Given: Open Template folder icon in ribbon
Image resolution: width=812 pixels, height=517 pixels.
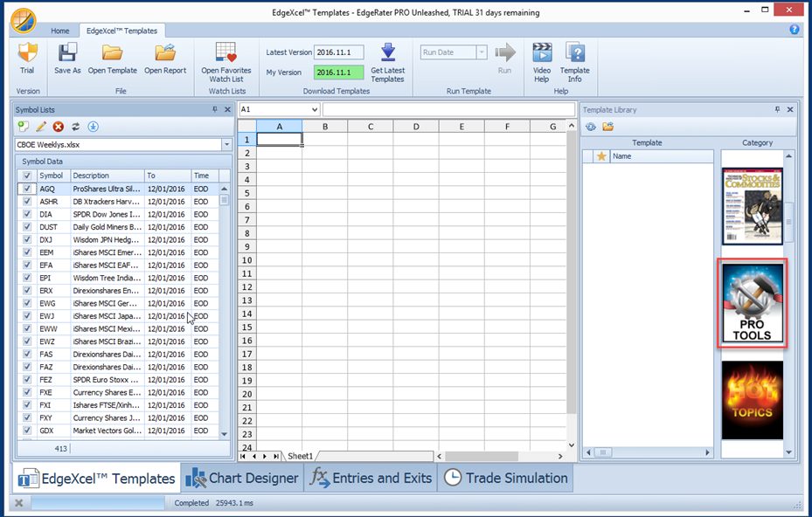Looking at the screenshot, I should (x=112, y=52).
